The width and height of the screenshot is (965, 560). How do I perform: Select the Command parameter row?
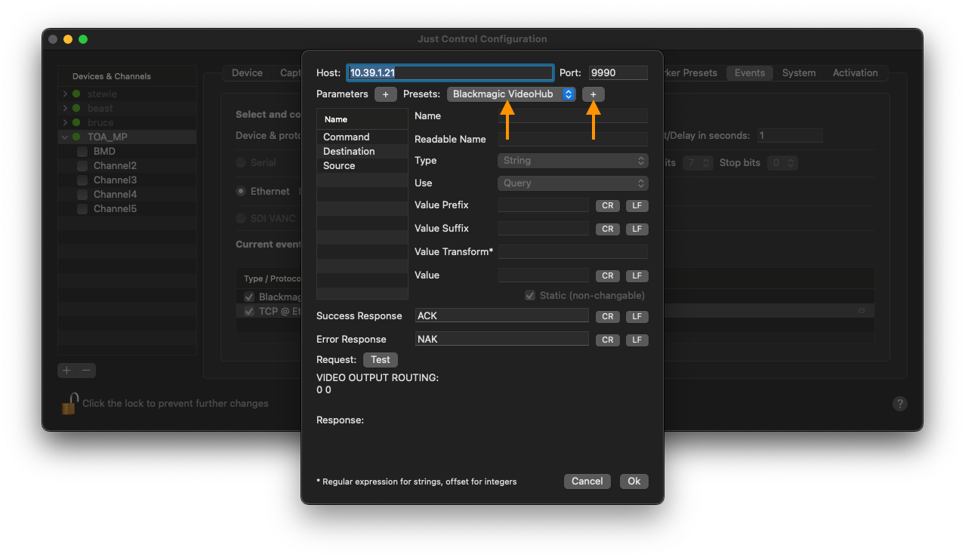click(x=362, y=137)
